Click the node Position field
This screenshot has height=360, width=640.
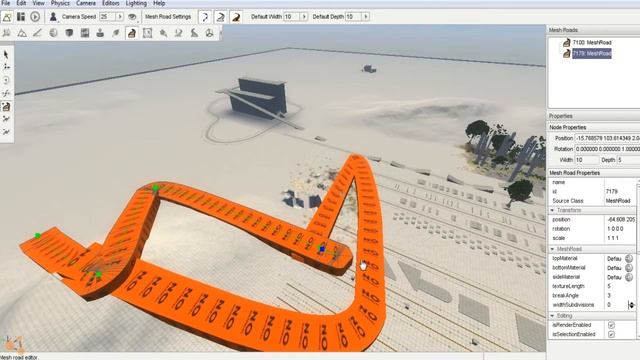(607, 138)
